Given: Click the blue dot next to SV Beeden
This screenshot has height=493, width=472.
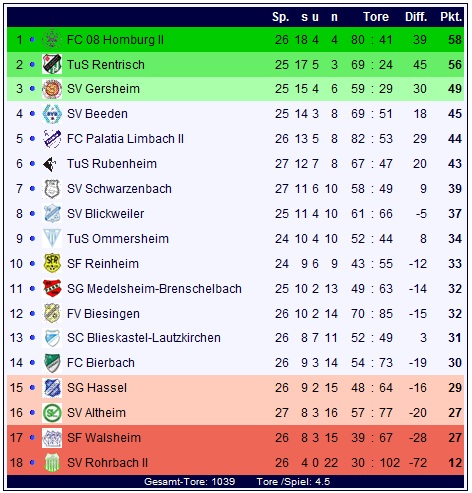Looking at the screenshot, I should [32, 114].
